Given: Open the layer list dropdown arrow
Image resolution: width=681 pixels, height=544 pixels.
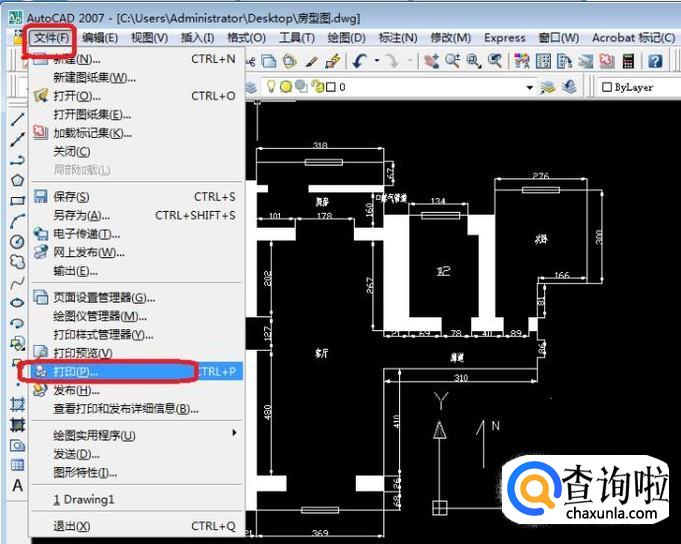Looking at the screenshot, I should 530,88.
